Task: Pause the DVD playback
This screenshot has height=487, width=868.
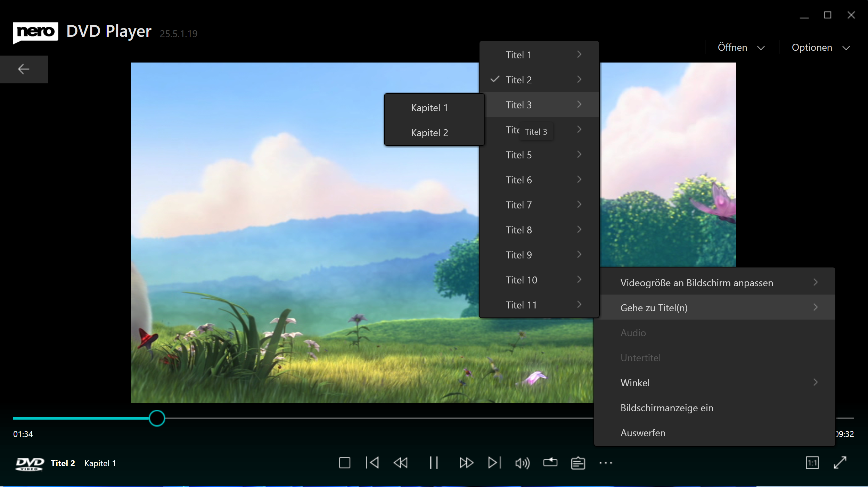Action: [x=434, y=463]
